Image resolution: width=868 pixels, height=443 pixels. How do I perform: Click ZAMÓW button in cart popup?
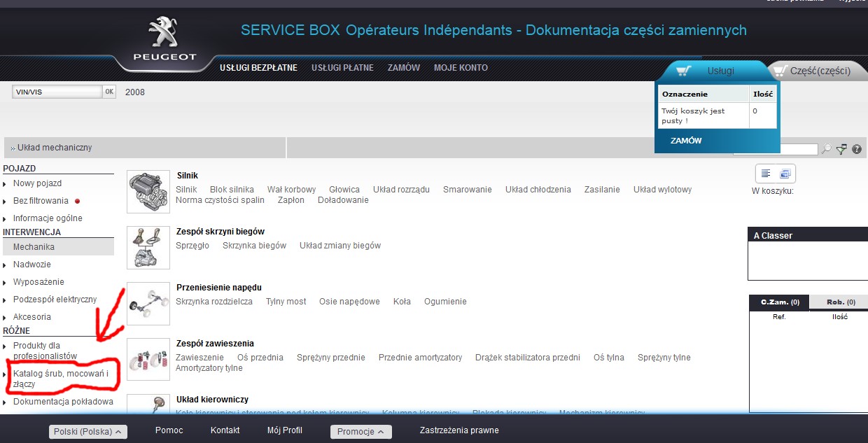point(686,141)
